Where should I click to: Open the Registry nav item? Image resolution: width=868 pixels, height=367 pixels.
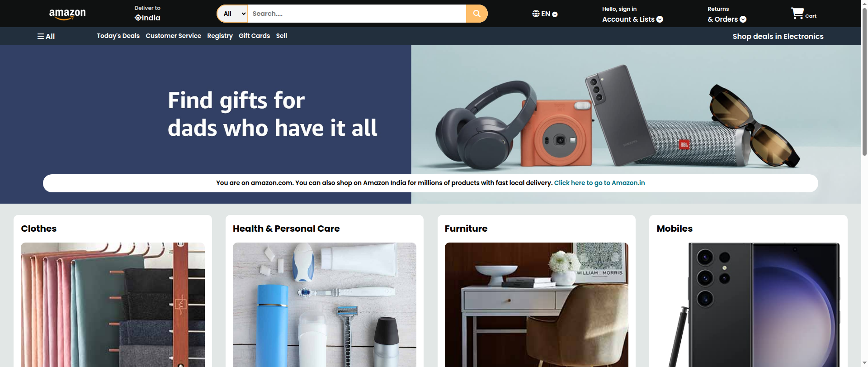point(220,36)
